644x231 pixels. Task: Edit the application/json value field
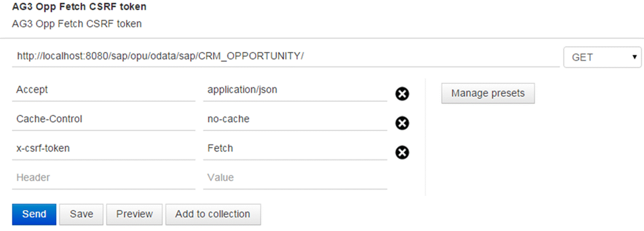[295, 90]
